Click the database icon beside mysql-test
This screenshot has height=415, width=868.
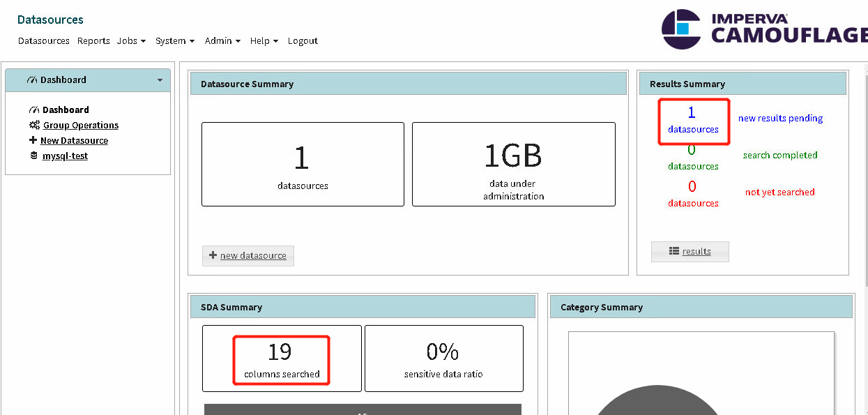click(33, 156)
